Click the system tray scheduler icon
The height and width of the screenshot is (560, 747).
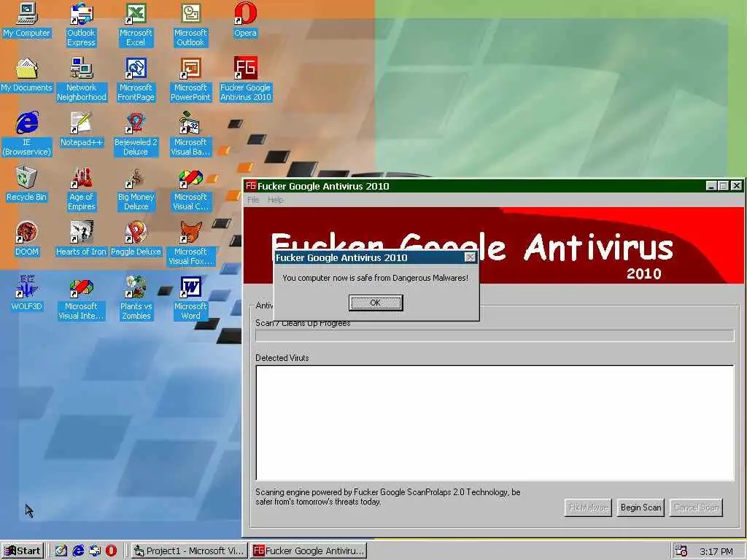click(681, 551)
